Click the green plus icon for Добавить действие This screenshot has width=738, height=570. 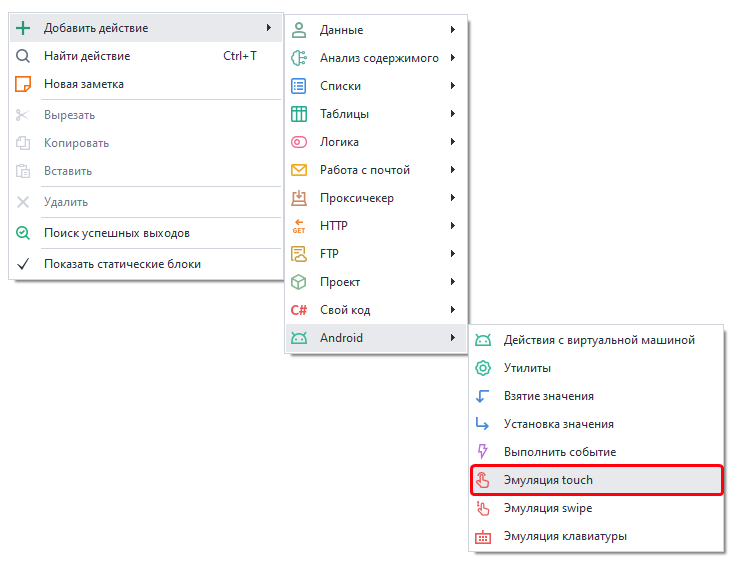23,28
